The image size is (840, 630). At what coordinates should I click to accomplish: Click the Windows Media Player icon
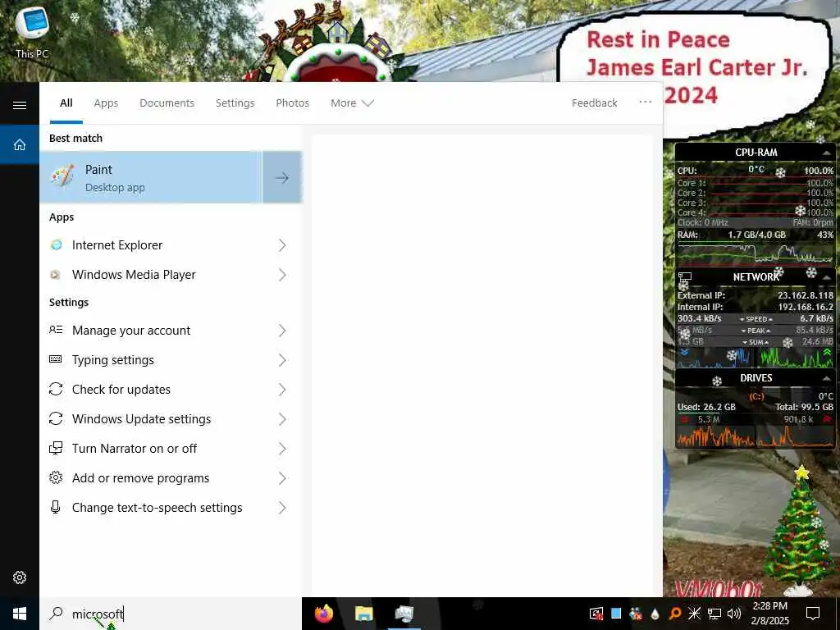pyautogui.click(x=55, y=275)
